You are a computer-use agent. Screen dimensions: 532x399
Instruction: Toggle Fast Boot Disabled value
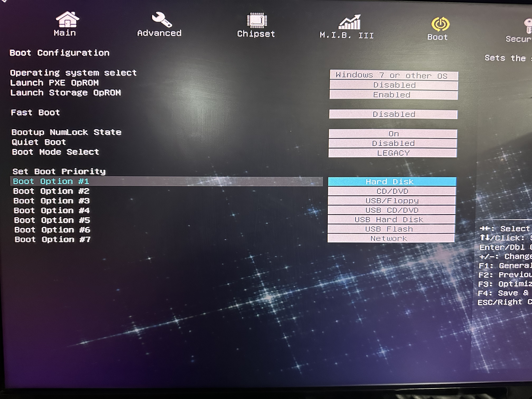(x=393, y=114)
